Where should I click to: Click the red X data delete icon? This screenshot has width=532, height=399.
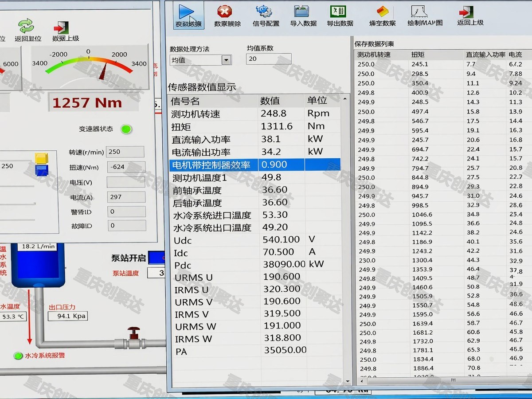click(x=225, y=11)
